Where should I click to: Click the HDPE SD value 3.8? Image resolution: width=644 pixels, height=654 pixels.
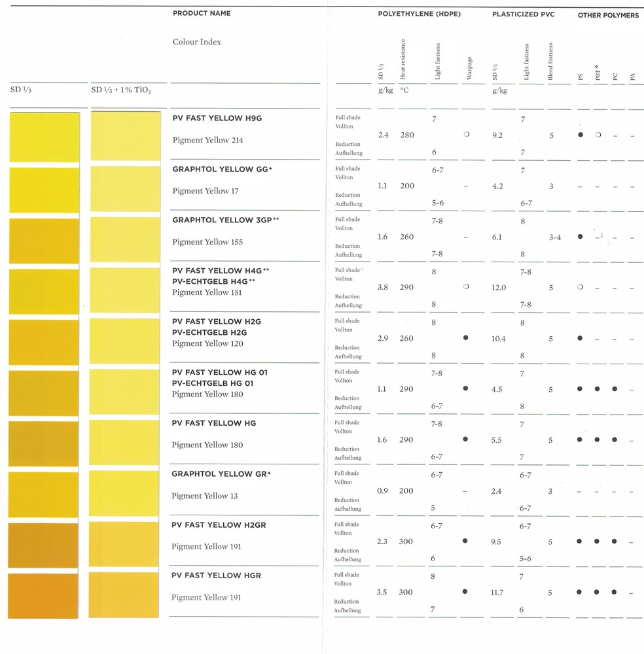pyautogui.click(x=383, y=287)
